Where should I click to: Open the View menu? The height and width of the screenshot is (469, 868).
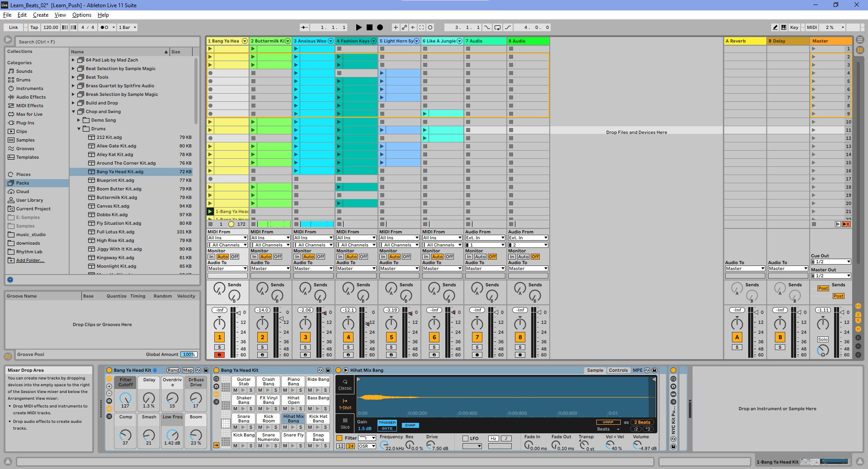60,15
